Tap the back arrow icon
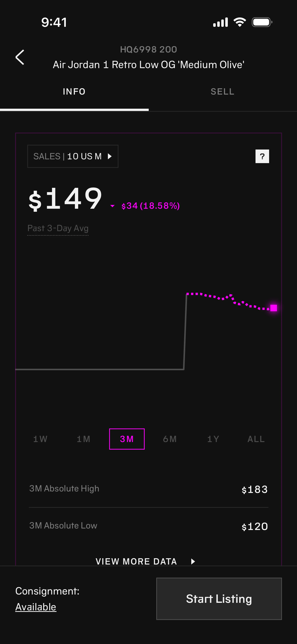 tap(20, 57)
